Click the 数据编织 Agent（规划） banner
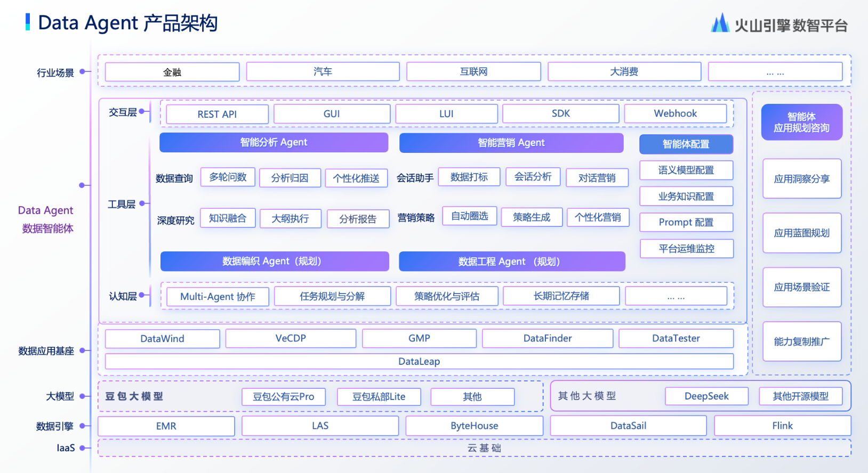This screenshot has height=473, width=868. (x=275, y=261)
